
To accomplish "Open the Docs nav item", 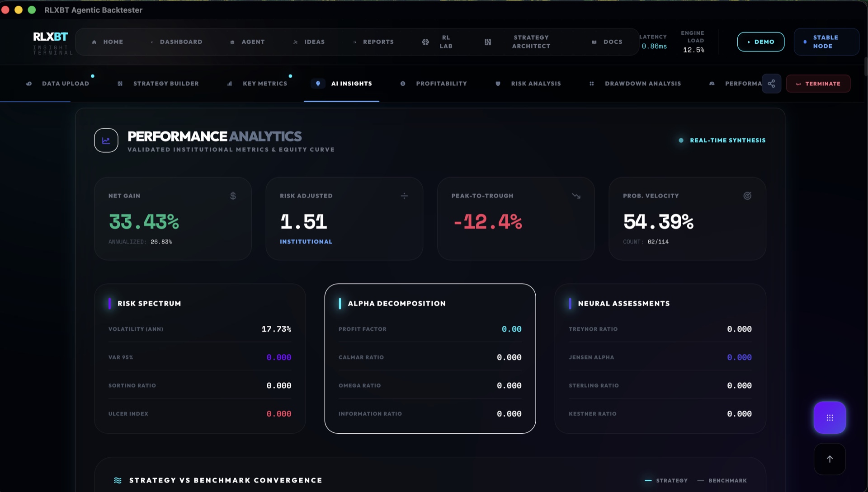I will (x=607, y=42).
